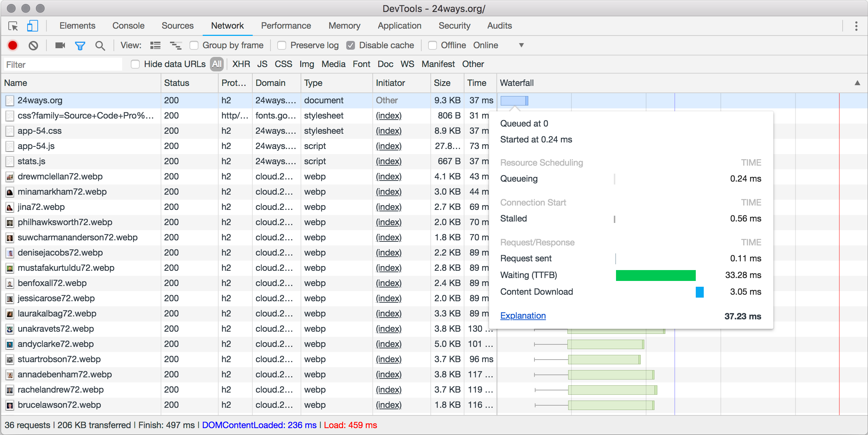Image resolution: width=868 pixels, height=435 pixels.
Task: Open search with the magnifying glass icon
Action: (100, 46)
